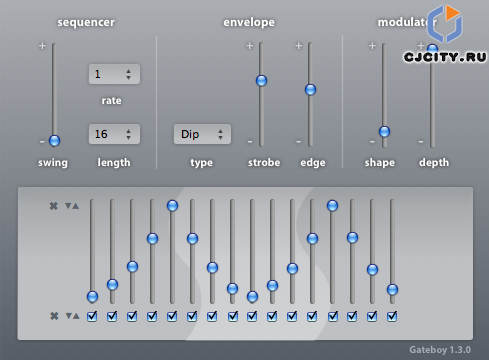Viewport: 489px width, 360px height.
Task: Open the Dip envelope type dropdown
Action: [x=202, y=134]
